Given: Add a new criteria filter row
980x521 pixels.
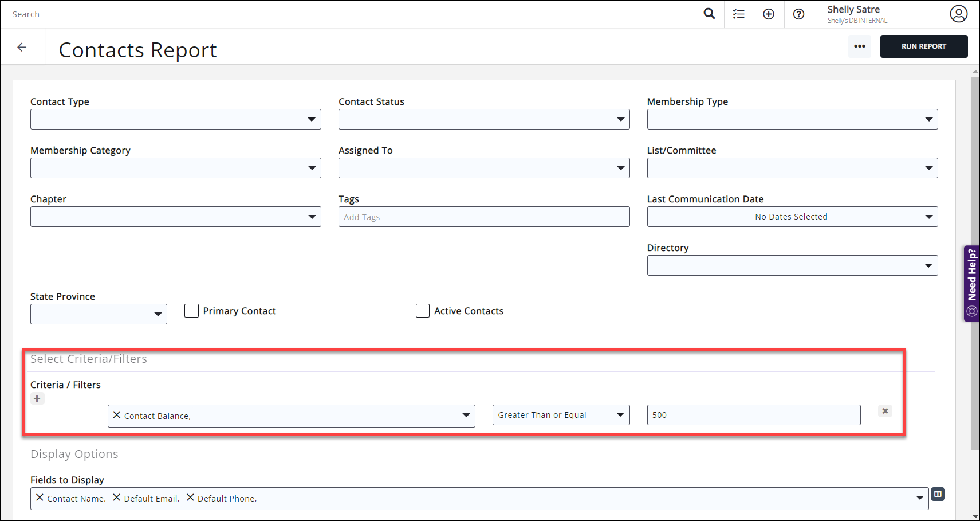Looking at the screenshot, I should pyautogui.click(x=37, y=399).
